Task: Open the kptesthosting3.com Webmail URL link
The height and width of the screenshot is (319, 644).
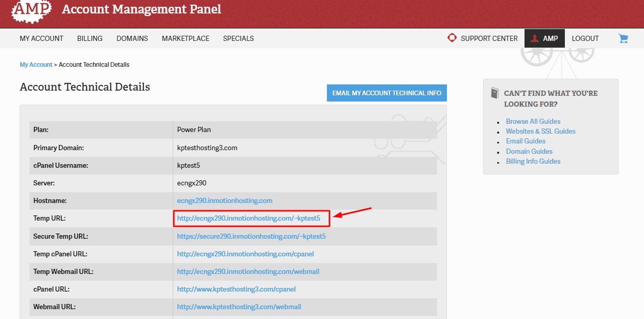Action: click(x=239, y=307)
